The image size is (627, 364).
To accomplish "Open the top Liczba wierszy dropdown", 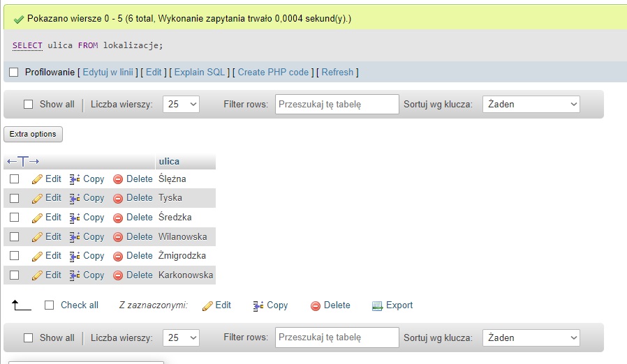I will coord(181,105).
